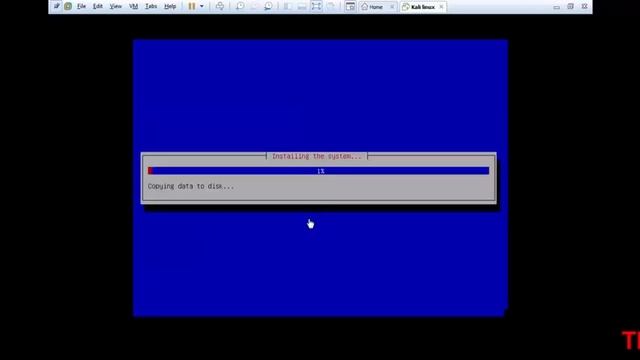
Task: Click the thumbnail bar icon
Action: 302,6
